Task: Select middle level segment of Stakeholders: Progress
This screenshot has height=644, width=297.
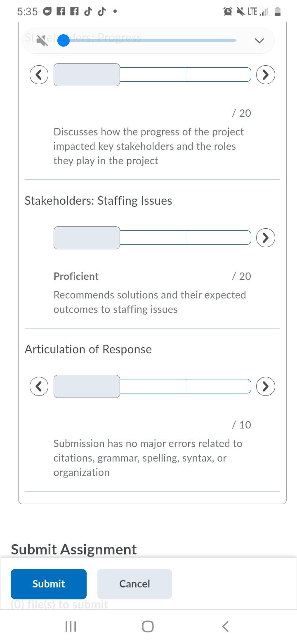Action: coord(153,75)
